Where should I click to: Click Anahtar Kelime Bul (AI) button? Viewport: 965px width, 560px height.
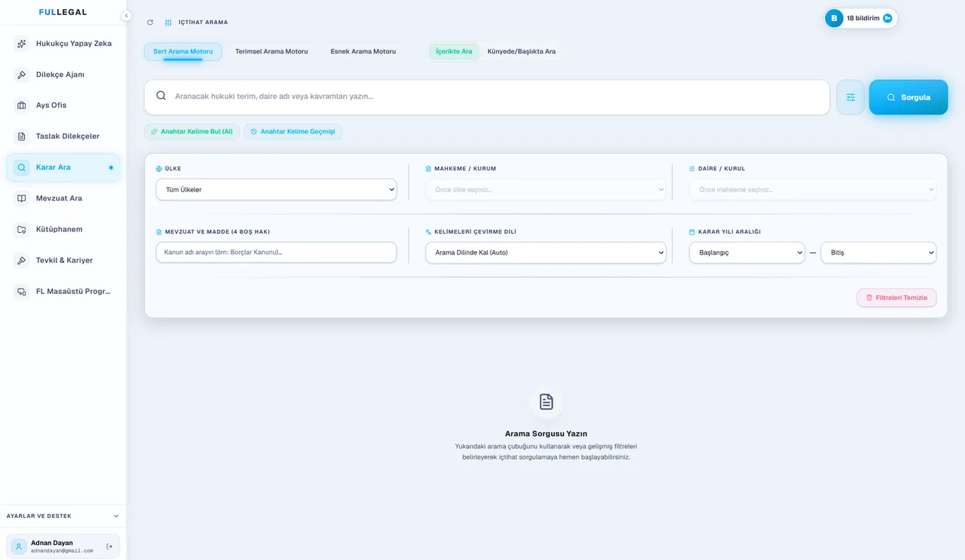(x=191, y=132)
